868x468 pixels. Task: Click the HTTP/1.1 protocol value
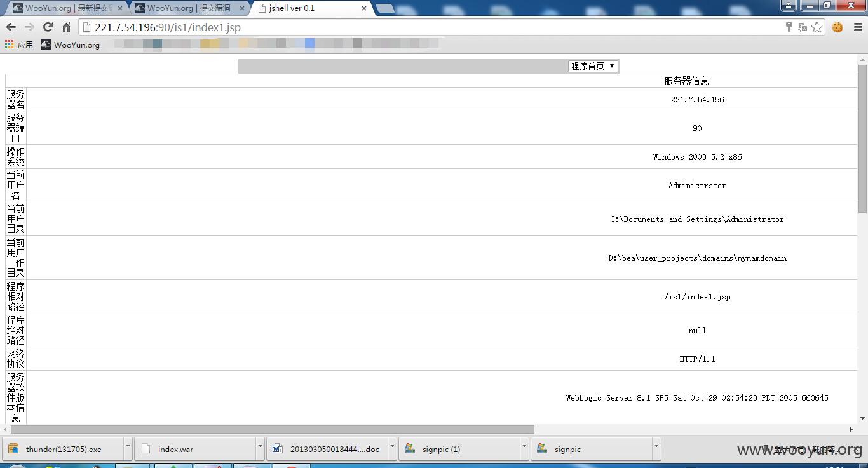(x=697, y=359)
